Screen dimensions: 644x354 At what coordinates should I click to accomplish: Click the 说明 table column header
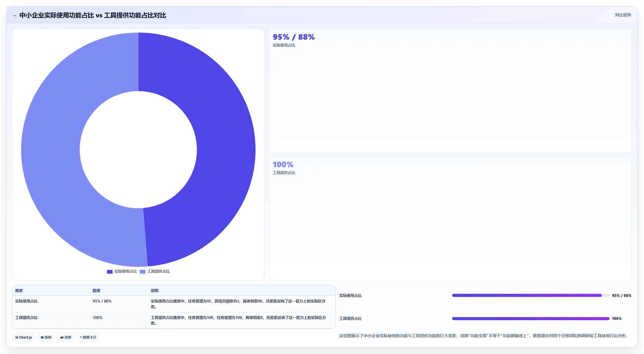coord(154,291)
